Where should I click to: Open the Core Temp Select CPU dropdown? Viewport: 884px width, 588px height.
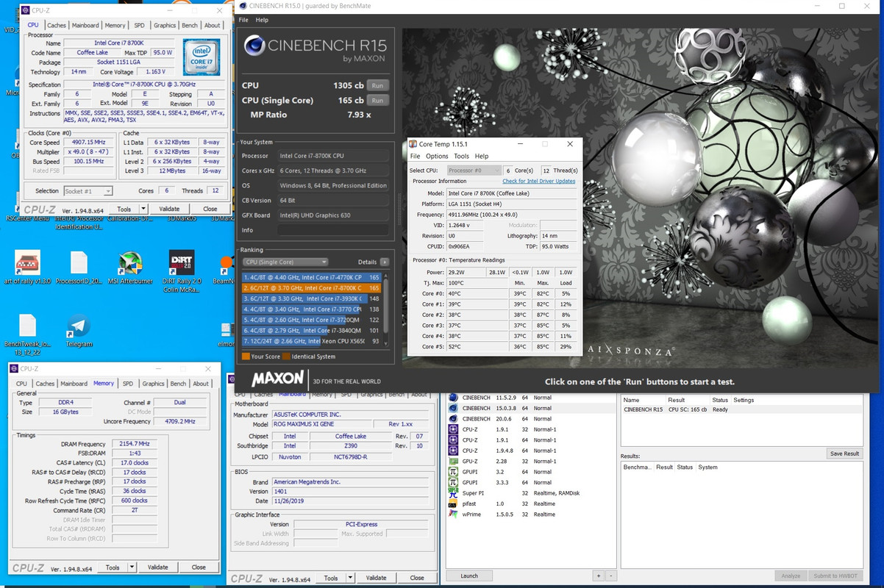475,171
